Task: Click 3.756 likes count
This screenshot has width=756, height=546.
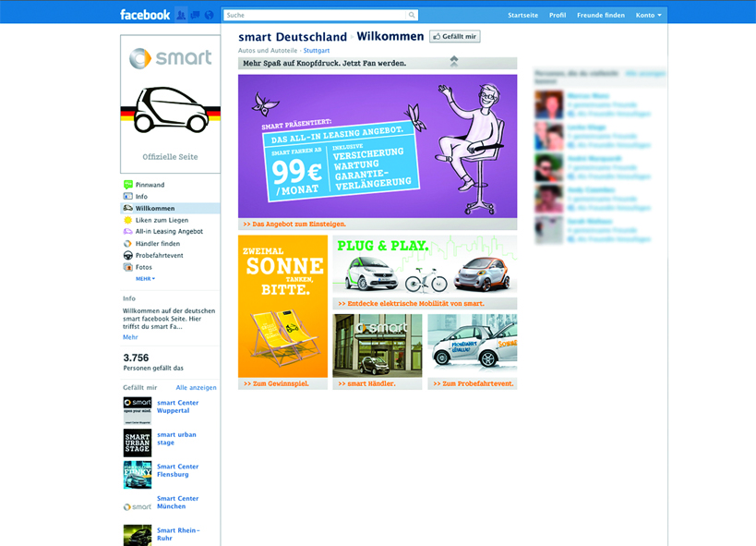Action: 136,358
